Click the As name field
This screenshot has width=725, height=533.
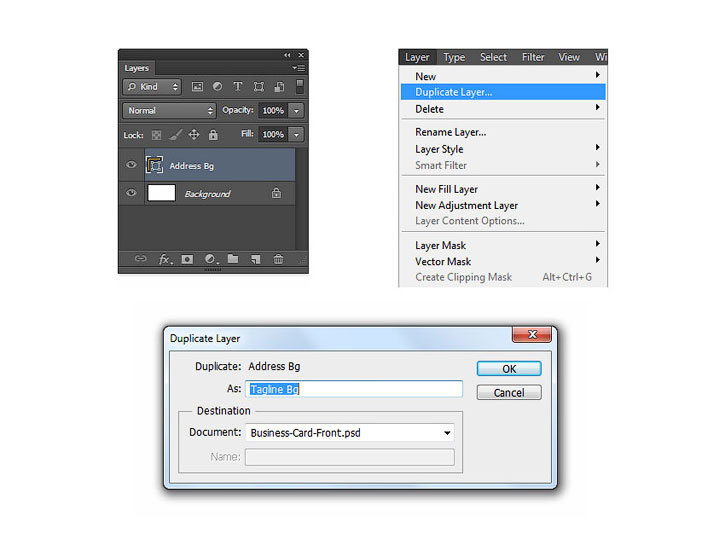(x=354, y=389)
